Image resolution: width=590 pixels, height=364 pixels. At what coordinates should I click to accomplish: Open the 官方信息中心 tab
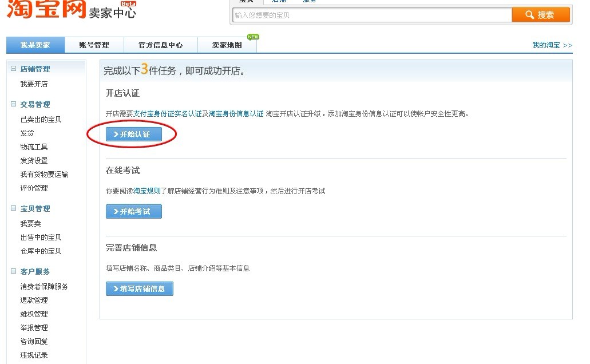click(x=160, y=45)
